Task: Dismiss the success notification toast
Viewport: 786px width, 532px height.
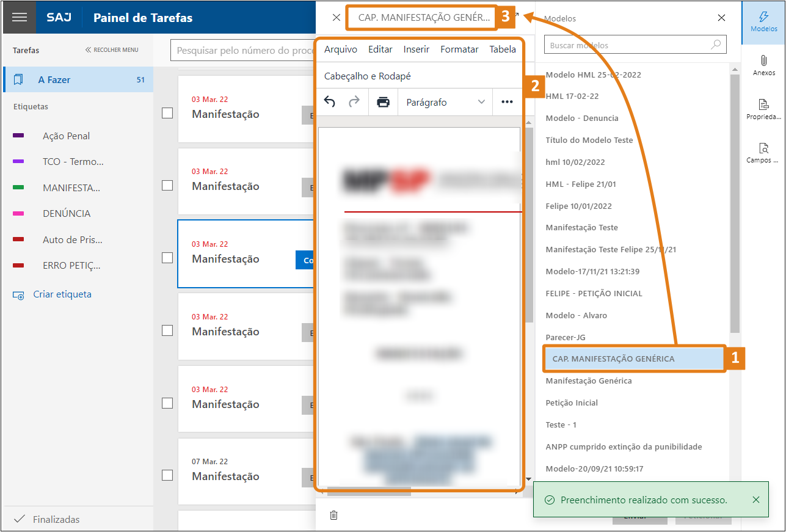Action: pos(756,500)
